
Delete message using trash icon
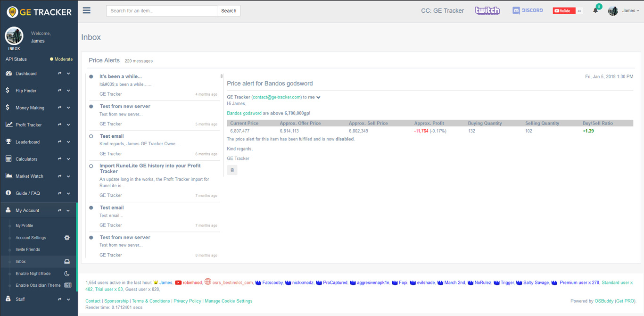click(232, 170)
